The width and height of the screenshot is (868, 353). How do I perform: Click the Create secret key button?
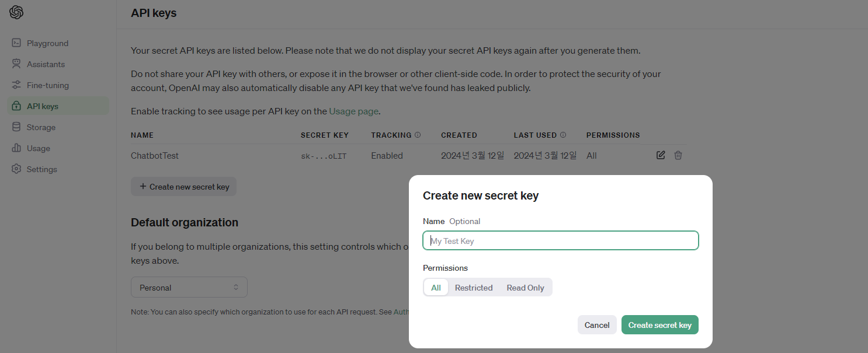pyautogui.click(x=660, y=325)
